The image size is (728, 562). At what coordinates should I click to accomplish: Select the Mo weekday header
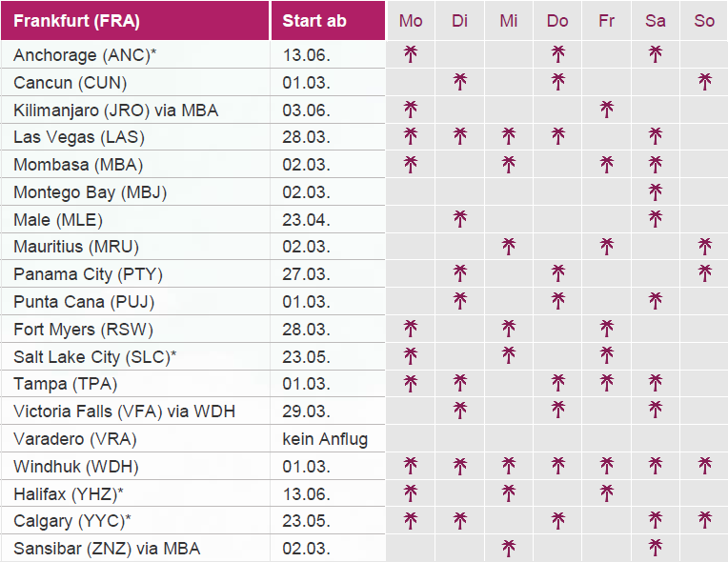tap(411, 21)
